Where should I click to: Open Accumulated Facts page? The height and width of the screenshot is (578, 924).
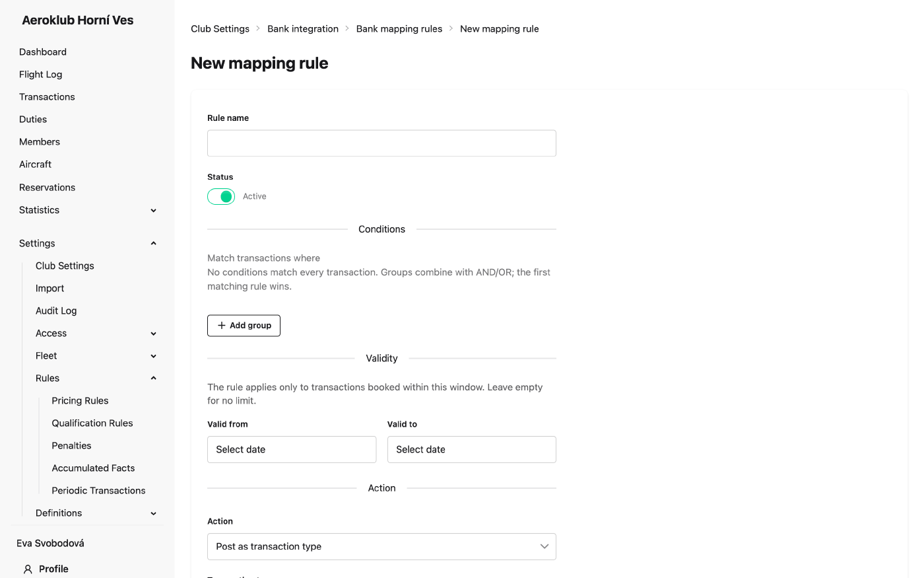[x=93, y=468]
